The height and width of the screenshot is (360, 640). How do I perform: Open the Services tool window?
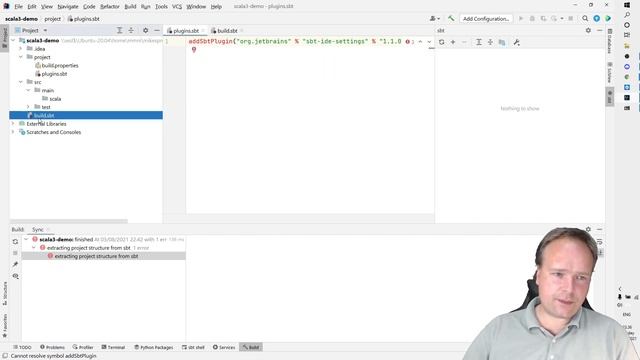224,347
